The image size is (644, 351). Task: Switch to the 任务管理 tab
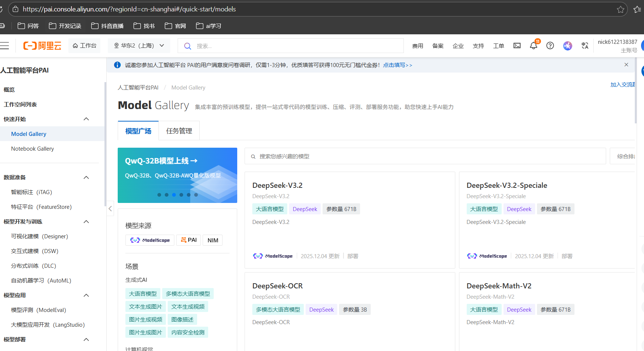point(179,131)
